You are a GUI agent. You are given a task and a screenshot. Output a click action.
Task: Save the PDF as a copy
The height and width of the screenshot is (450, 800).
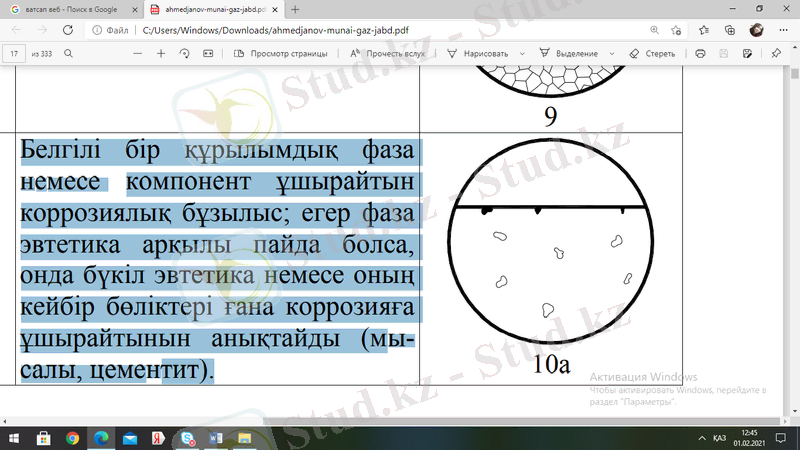coord(747,54)
